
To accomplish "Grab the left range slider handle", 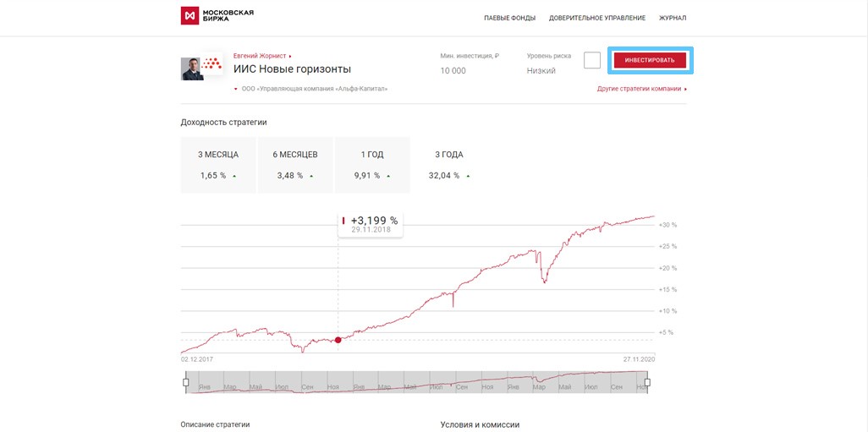I will click(185, 382).
